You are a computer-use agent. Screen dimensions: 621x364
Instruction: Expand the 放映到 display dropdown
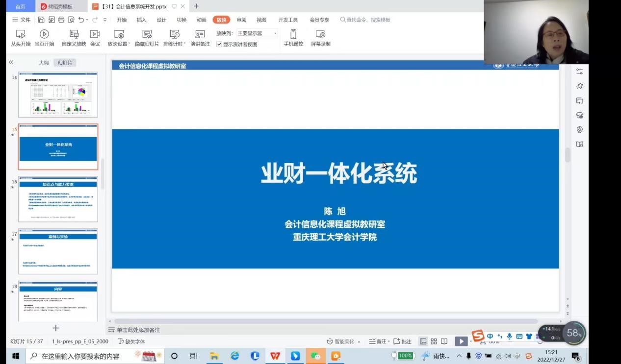pyautogui.click(x=275, y=33)
